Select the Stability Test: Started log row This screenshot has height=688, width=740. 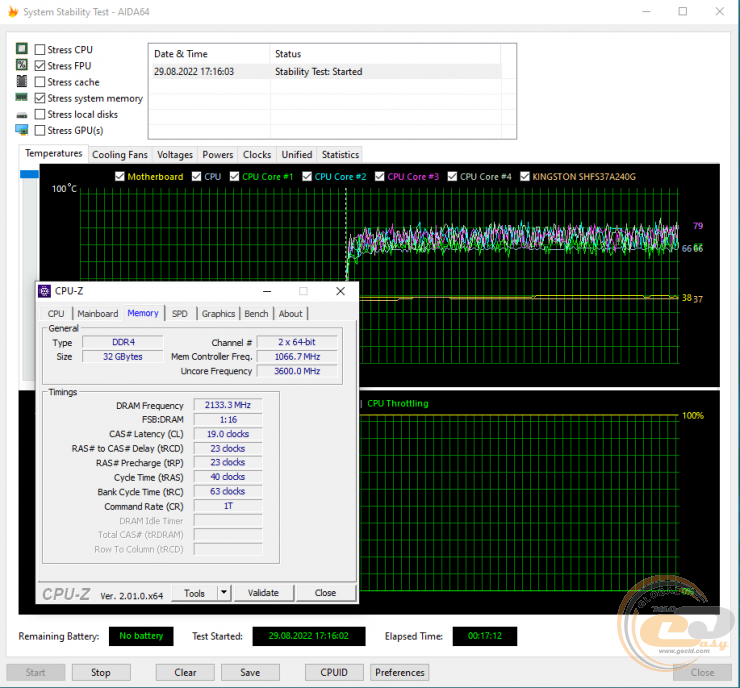click(325, 72)
